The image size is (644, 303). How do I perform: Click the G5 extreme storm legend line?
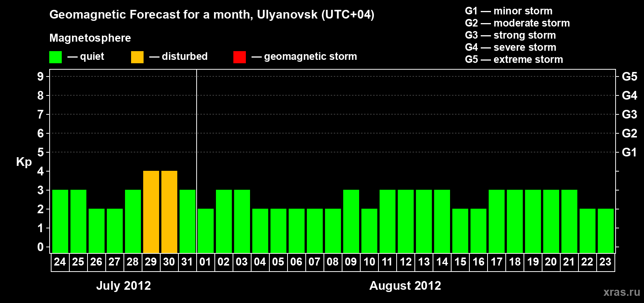click(514, 59)
